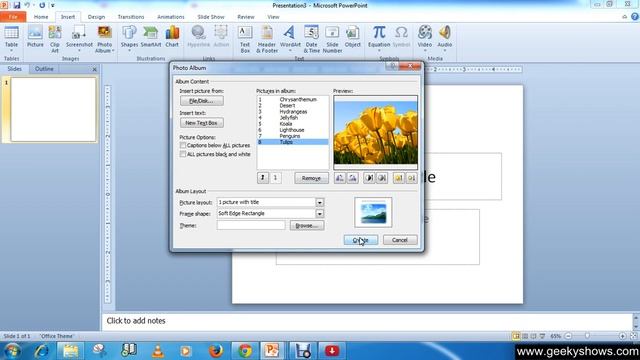Insert Video from Media group
The width and height of the screenshot is (640, 360).
tap(424, 38)
